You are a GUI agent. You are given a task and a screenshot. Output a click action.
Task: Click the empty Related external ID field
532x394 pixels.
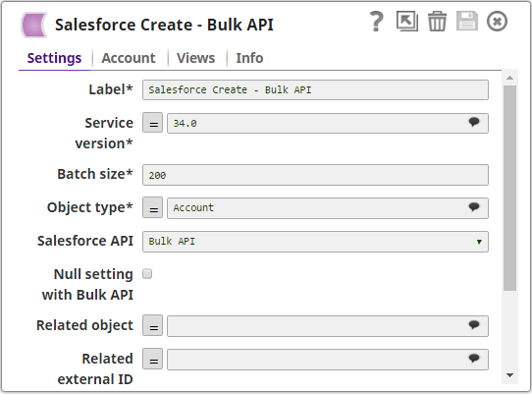328,360
